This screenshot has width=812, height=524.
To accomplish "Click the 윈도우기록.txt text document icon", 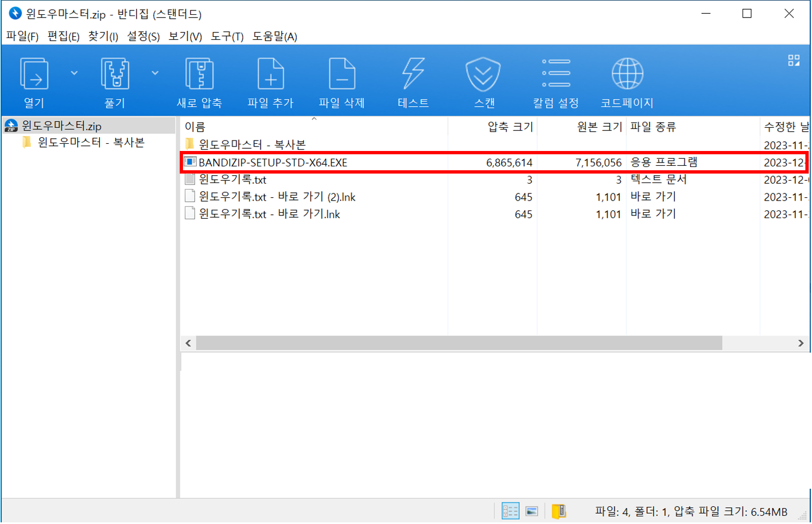I will 190,179.
